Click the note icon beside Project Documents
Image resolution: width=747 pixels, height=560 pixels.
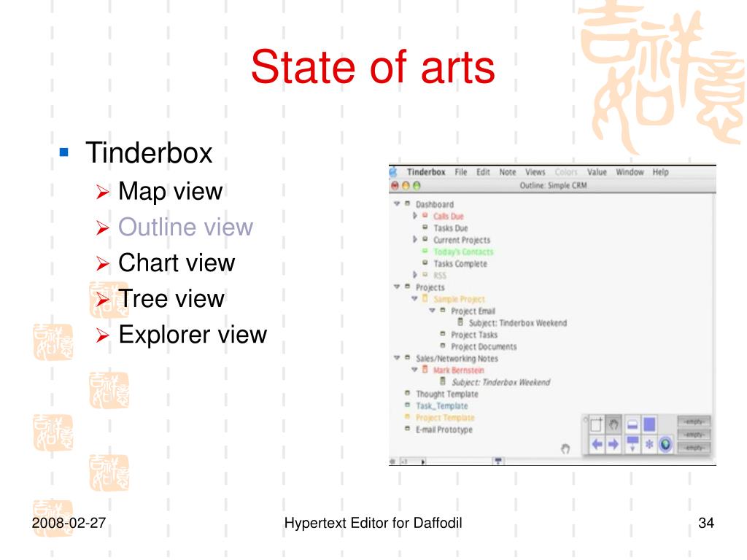(x=443, y=346)
